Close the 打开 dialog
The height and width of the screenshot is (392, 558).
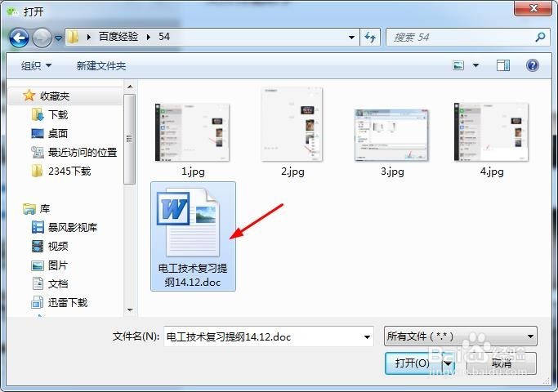point(533,8)
